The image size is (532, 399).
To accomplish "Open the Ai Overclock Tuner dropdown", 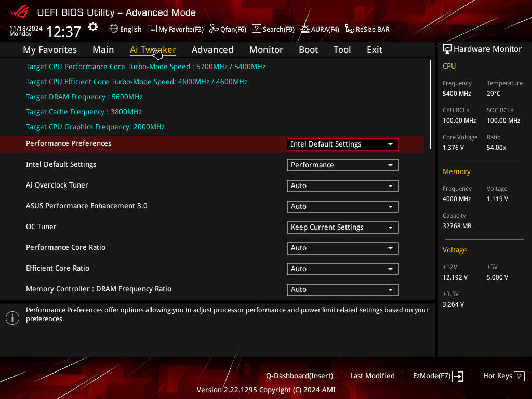I will pos(343,186).
